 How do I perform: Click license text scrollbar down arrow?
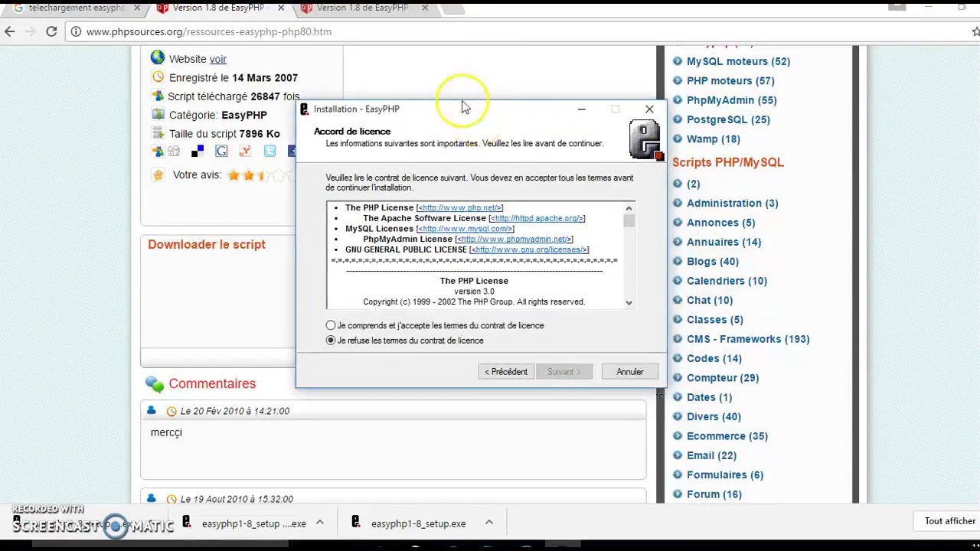point(629,303)
